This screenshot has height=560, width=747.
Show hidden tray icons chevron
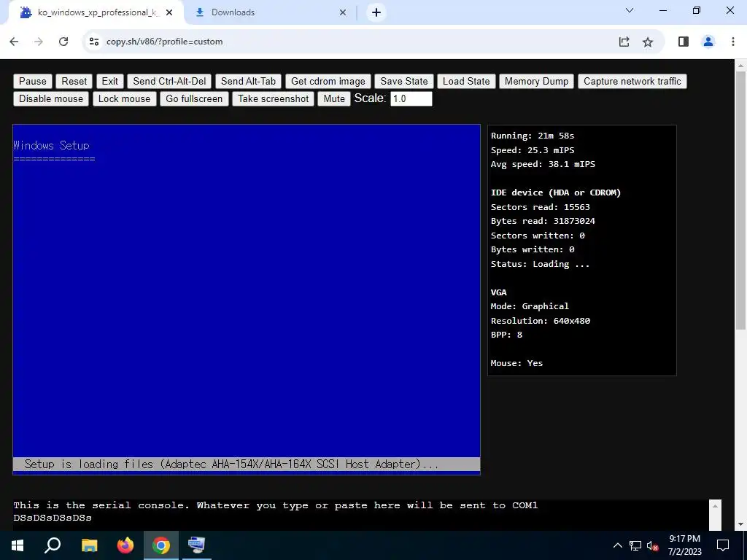point(617,545)
